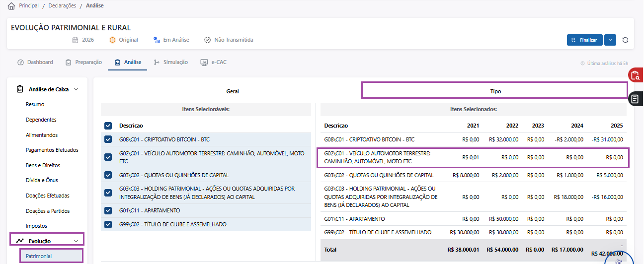
Task: Click the Última análise: há 5h text
Action: tap(608, 64)
